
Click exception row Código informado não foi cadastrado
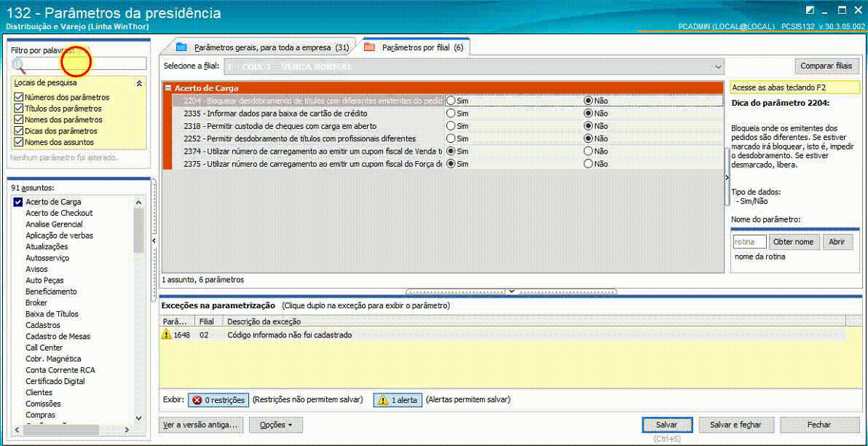[x=502, y=334]
